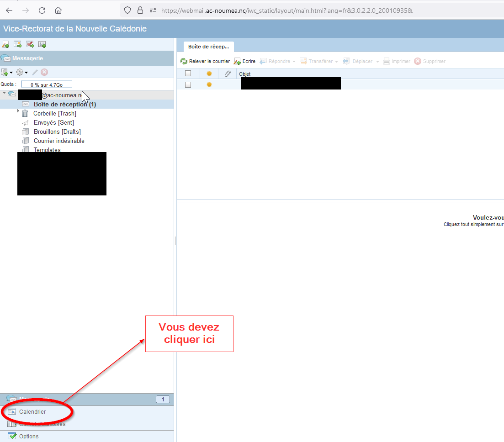Switch to the Boîte de récep... tab
The width and height of the screenshot is (504, 442).
tap(208, 47)
